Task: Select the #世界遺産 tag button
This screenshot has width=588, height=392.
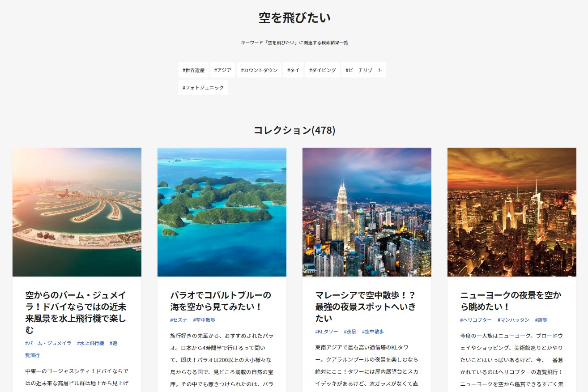Action: pos(193,70)
